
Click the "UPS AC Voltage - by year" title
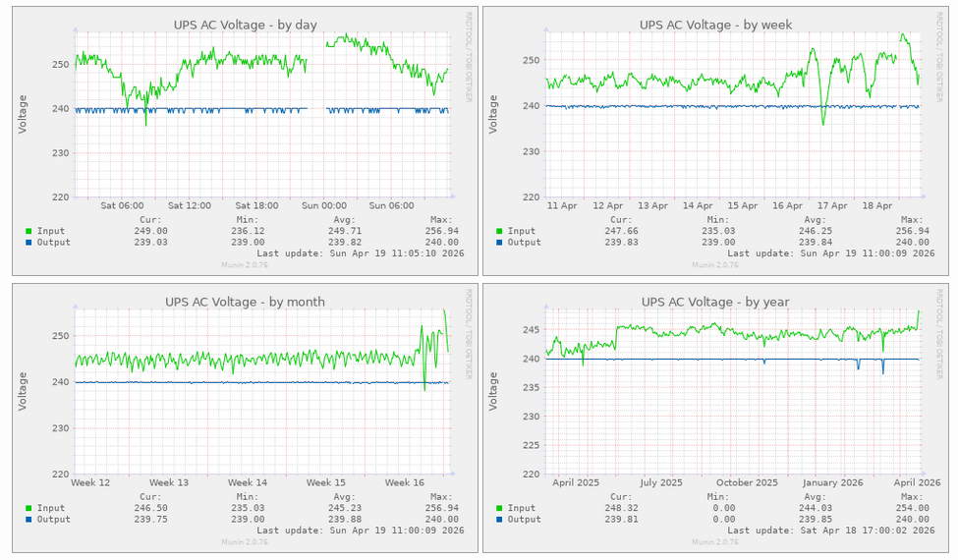click(715, 302)
